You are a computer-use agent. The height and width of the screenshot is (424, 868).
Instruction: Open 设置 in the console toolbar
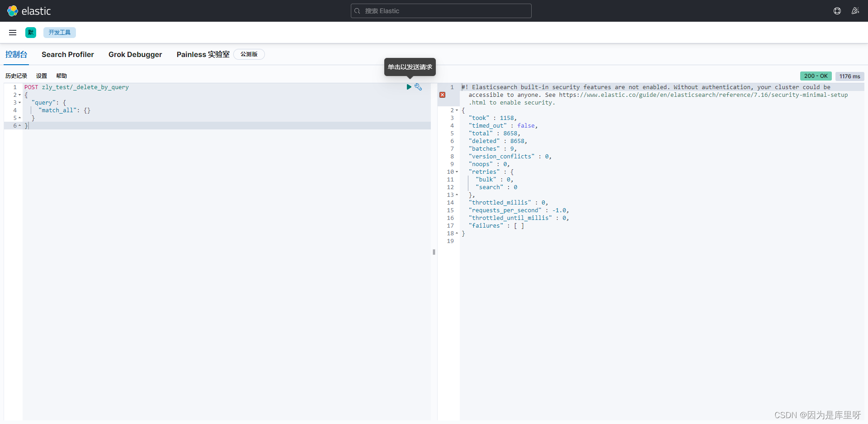[42, 76]
